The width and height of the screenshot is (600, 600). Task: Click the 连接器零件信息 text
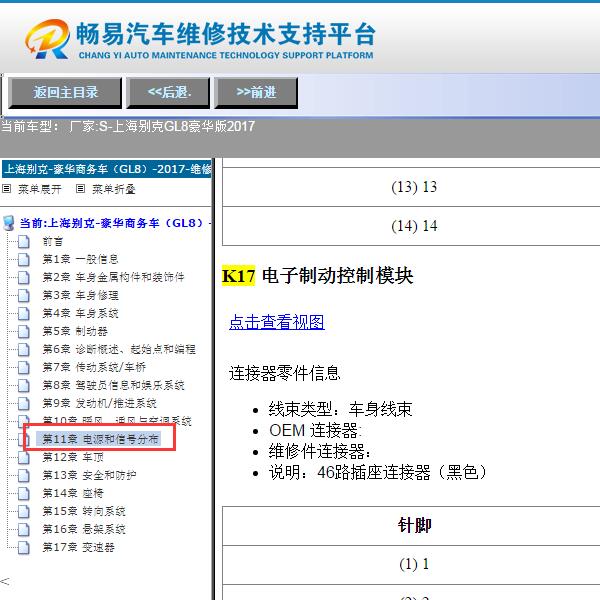(x=284, y=373)
